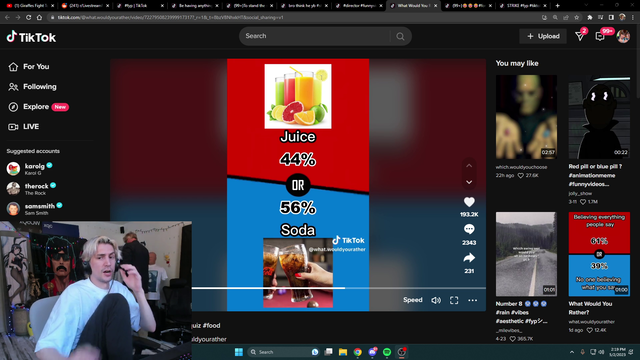Share the video with arrow icon

click(x=469, y=258)
